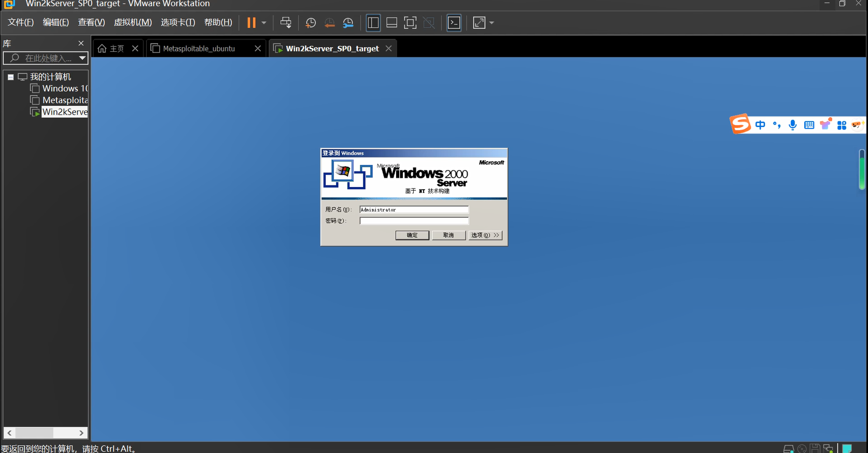The image size is (868, 453).
Task: Open the console view terminal icon
Action: pyautogui.click(x=454, y=23)
